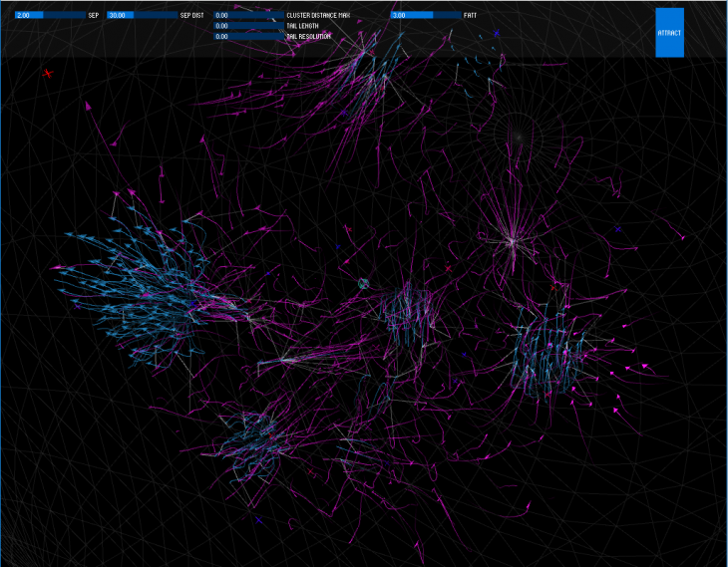This screenshot has width=728, height=567.
Task: Select the blue X marker near the right edge
Action: (x=618, y=229)
